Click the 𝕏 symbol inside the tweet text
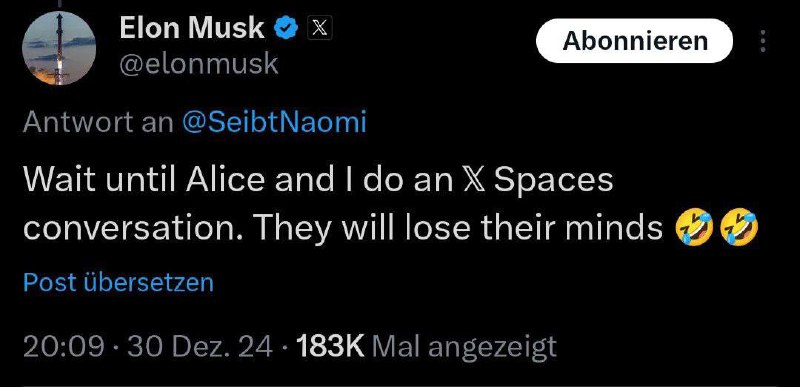Viewport: 800px width, 387px height. 473,180
